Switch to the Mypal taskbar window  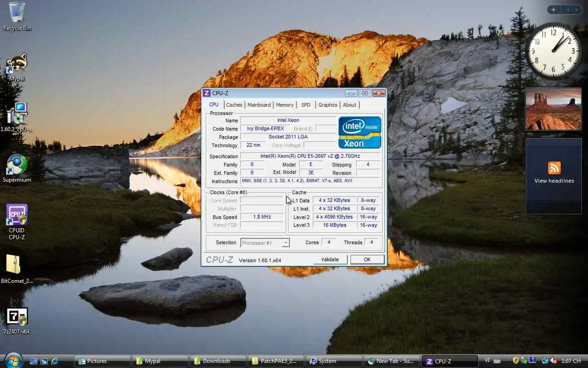click(x=160, y=361)
